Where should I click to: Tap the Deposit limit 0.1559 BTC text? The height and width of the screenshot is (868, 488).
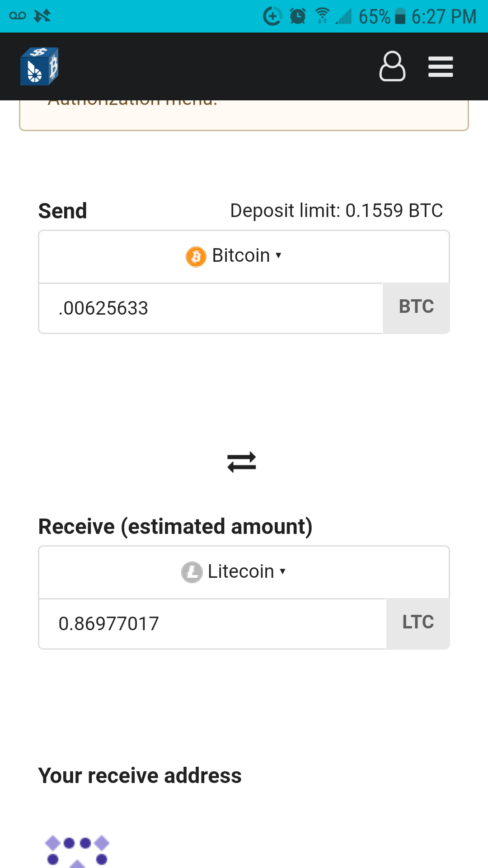coord(336,211)
